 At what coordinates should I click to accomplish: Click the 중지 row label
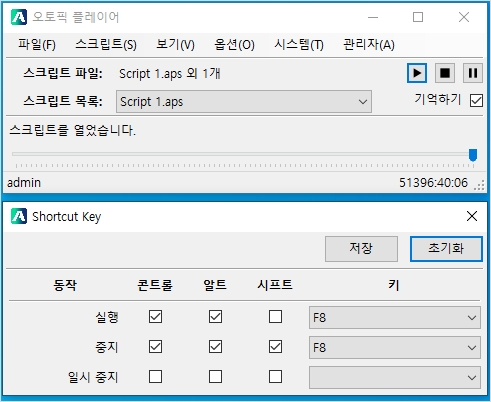coord(107,347)
